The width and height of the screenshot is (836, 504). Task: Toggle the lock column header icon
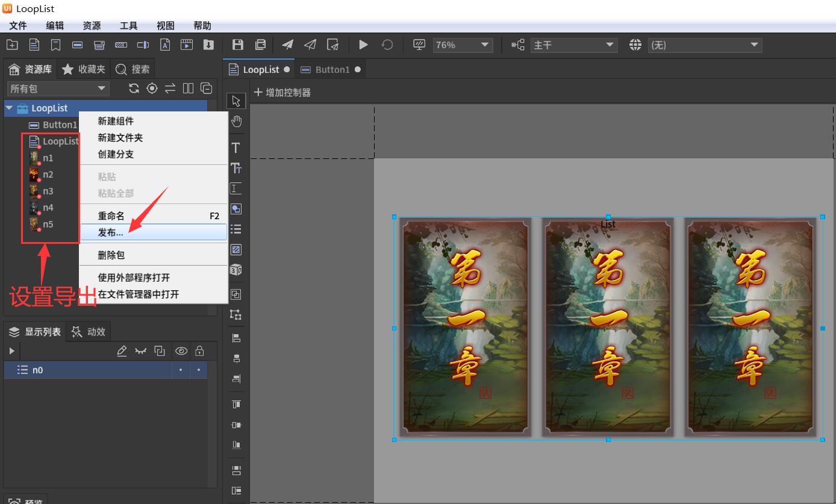point(199,351)
